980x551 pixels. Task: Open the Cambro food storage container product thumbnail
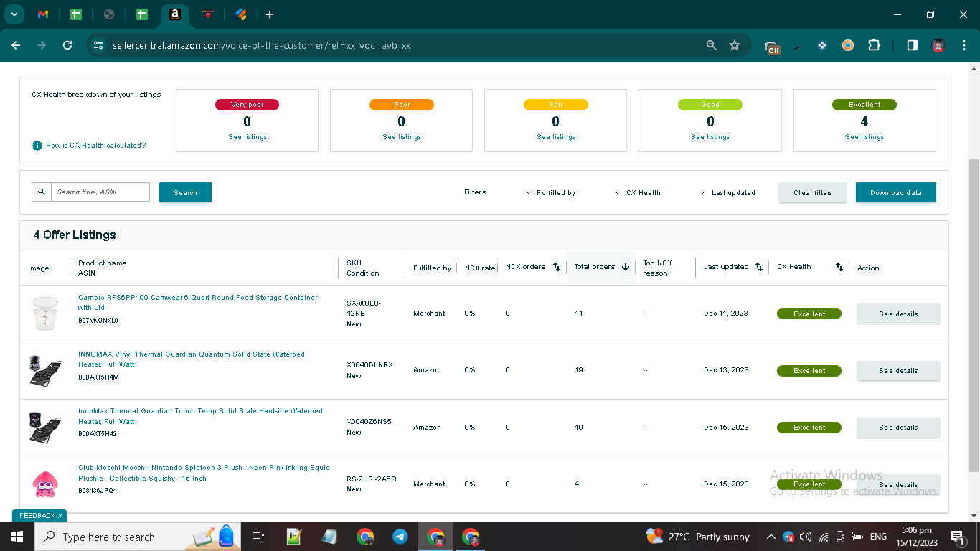click(x=44, y=314)
